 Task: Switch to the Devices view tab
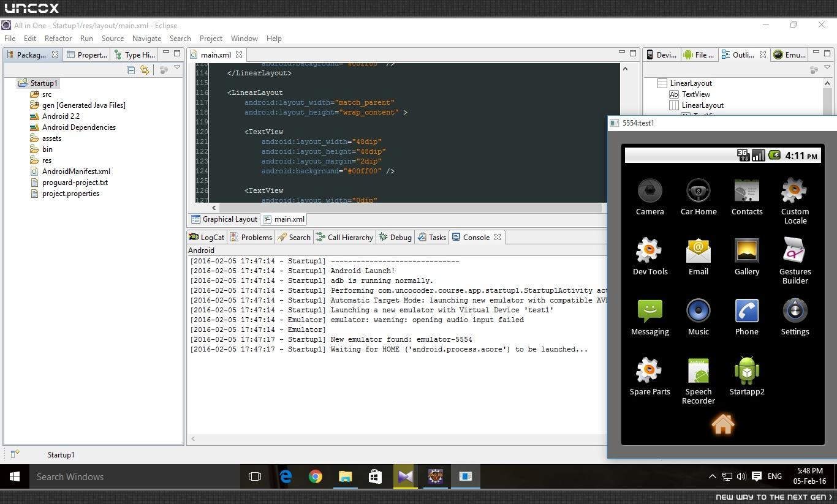[x=661, y=55]
